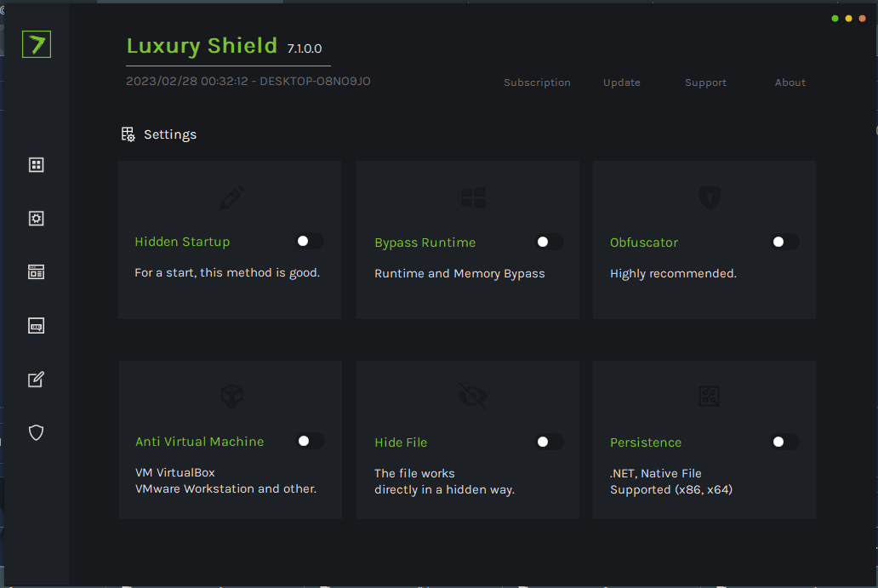The height and width of the screenshot is (588, 878).
Task: Open the shield icon in sidebar
Action: coord(37,432)
